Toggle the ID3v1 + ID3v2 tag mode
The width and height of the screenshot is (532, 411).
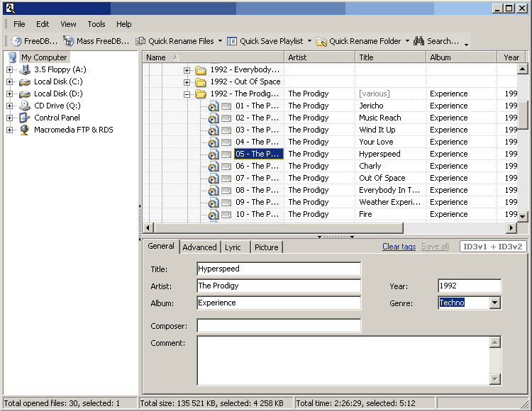pos(493,247)
